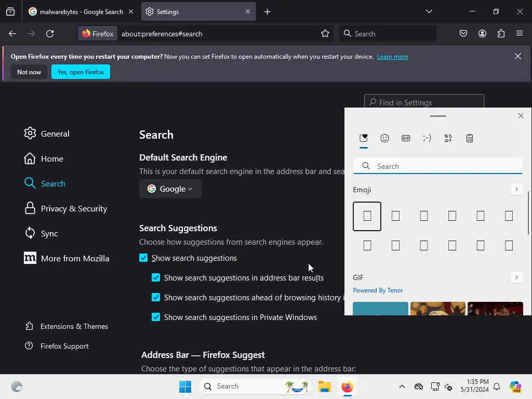Uncheck Show search suggestions
The image size is (532, 399).
[143, 258]
